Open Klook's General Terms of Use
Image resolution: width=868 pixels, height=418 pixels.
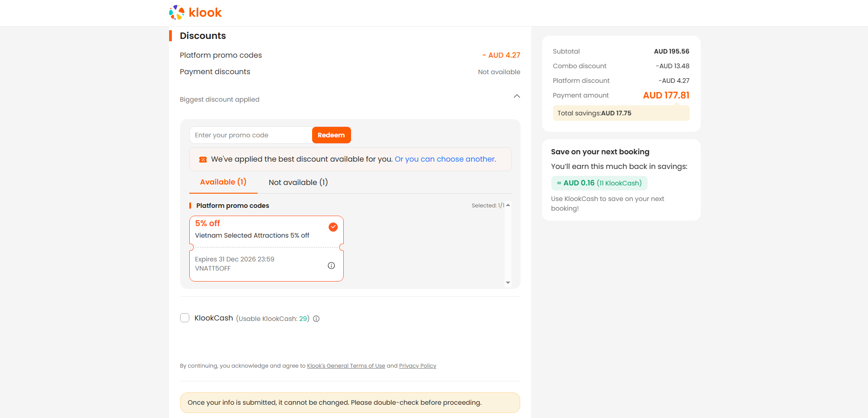pyautogui.click(x=346, y=366)
